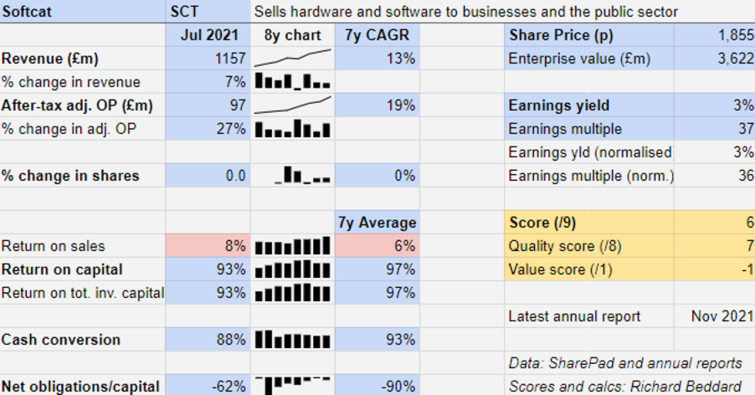The image size is (755, 395).
Task: Select the pink Return on sales 8% cell
Action: coord(208,246)
